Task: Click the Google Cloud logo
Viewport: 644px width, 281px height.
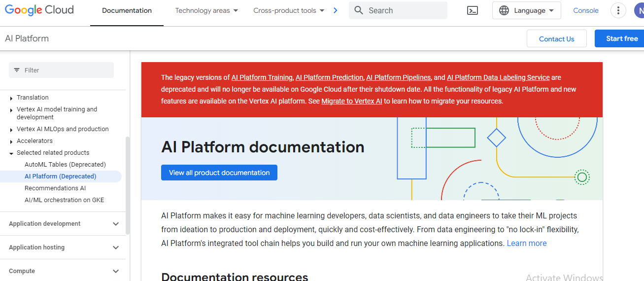Action: click(x=39, y=10)
